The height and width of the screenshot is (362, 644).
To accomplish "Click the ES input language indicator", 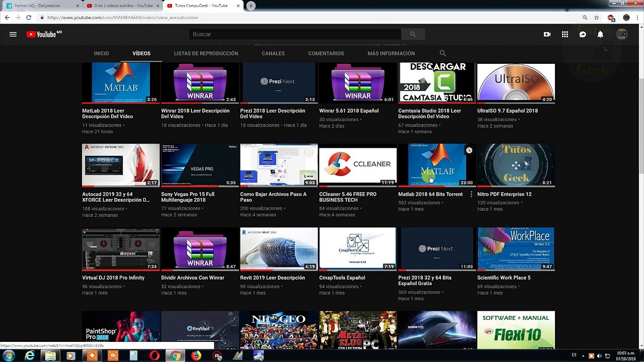I will pyautogui.click(x=574, y=355).
